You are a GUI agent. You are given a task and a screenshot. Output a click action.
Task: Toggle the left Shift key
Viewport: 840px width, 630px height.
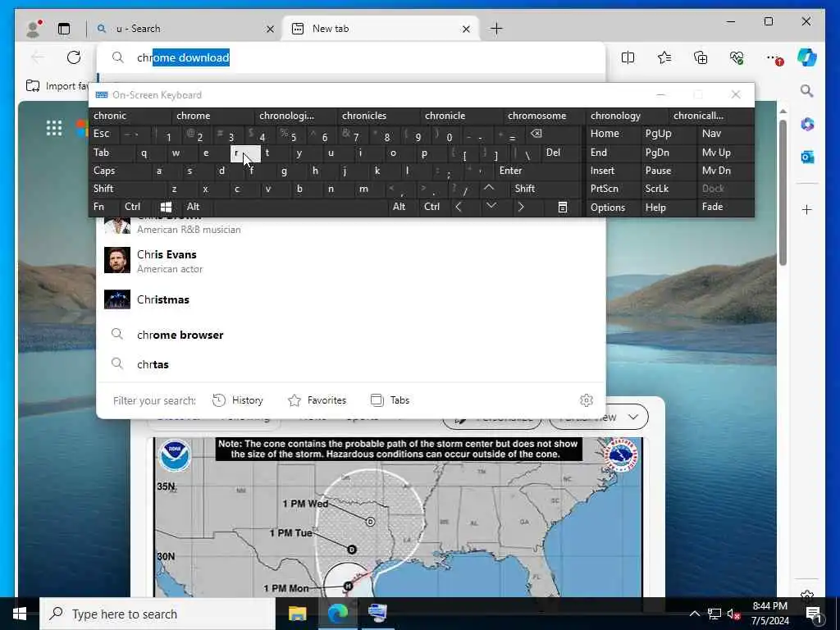point(125,189)
